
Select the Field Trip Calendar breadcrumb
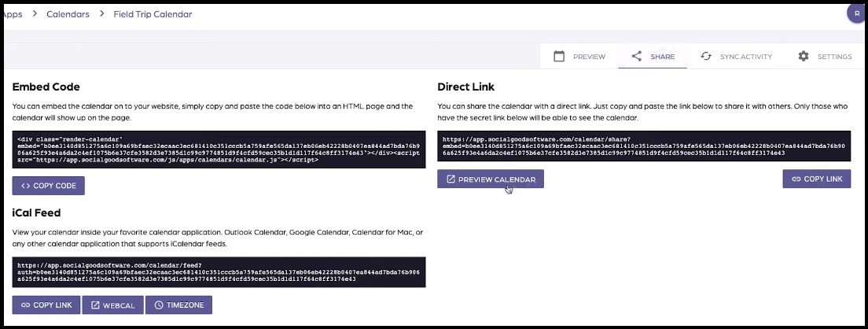153,14
